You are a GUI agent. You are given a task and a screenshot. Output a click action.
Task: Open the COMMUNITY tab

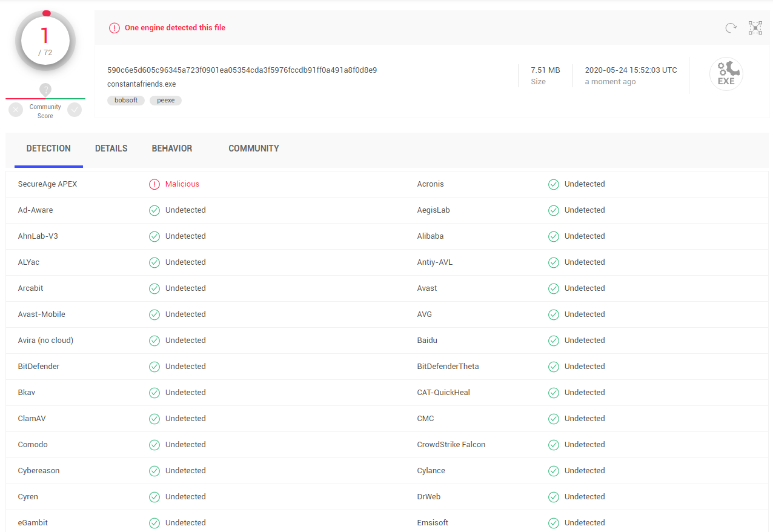click(x=254, y=148)
